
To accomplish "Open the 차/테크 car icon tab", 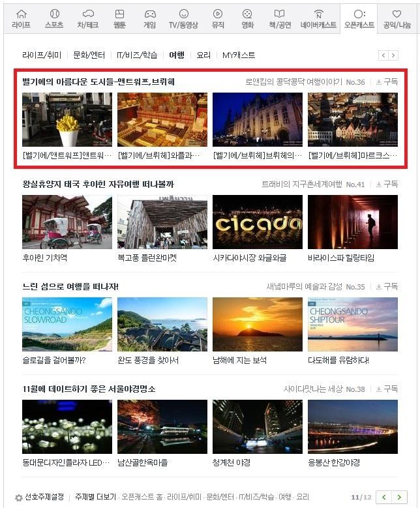I will pos(88,19).
